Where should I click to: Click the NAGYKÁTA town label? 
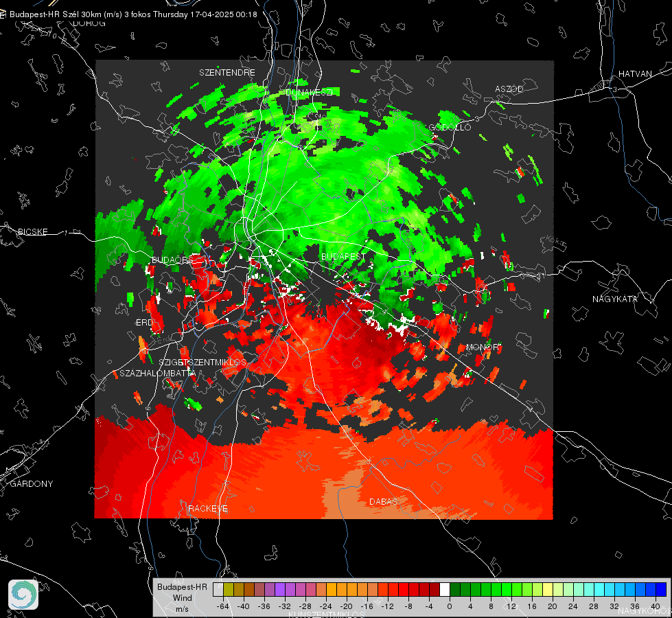click(615, 299)
